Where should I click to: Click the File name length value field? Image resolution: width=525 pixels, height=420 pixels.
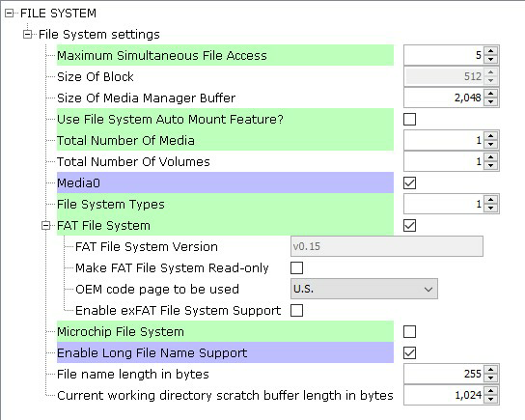(x=444, y=374)
